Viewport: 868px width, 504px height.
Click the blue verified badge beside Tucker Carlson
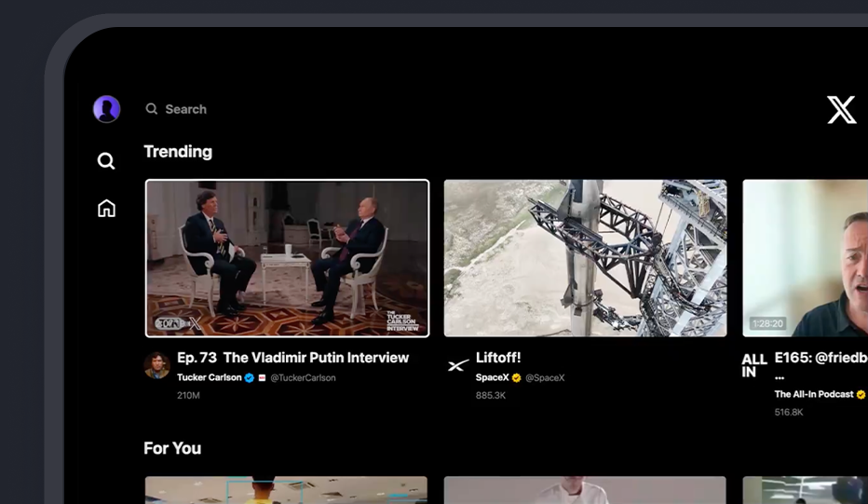(250, 378)
